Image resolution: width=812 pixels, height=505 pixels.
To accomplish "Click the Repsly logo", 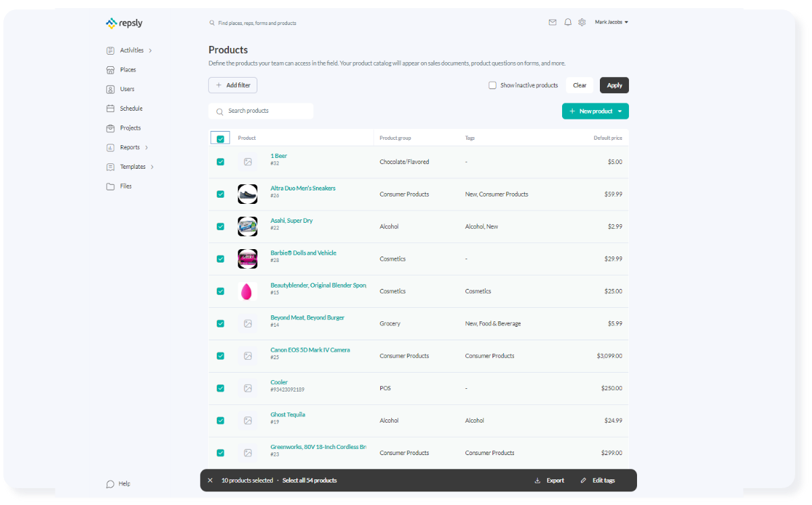I will [x=124, y=23].
